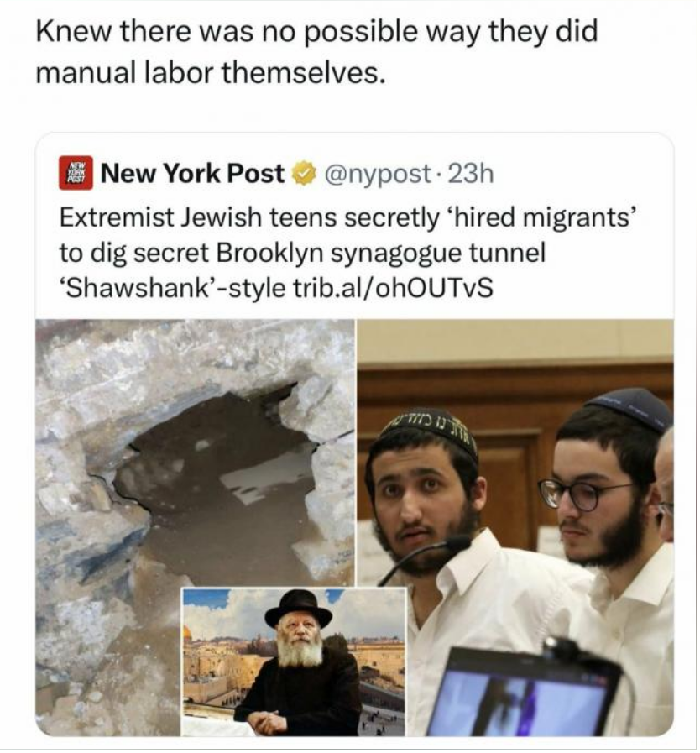Click the 'Knew there was no possible way' tweet text
Screen dimensions: 700x753
[316, 52]
